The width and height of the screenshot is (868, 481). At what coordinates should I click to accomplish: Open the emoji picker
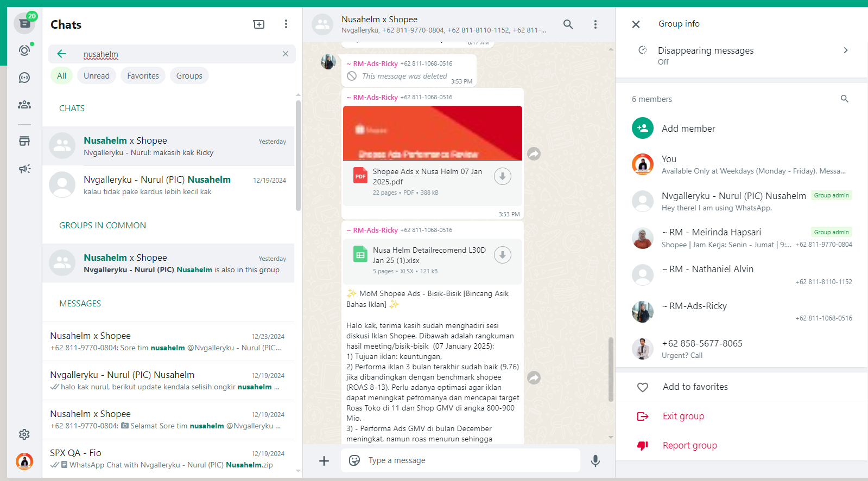[354, 460]
